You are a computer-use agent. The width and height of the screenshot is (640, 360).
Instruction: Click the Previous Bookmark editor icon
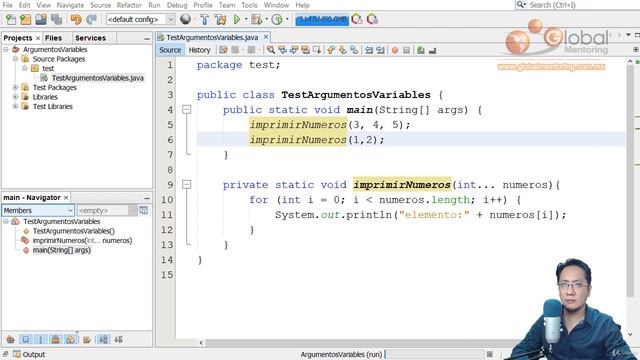[331, 50]
